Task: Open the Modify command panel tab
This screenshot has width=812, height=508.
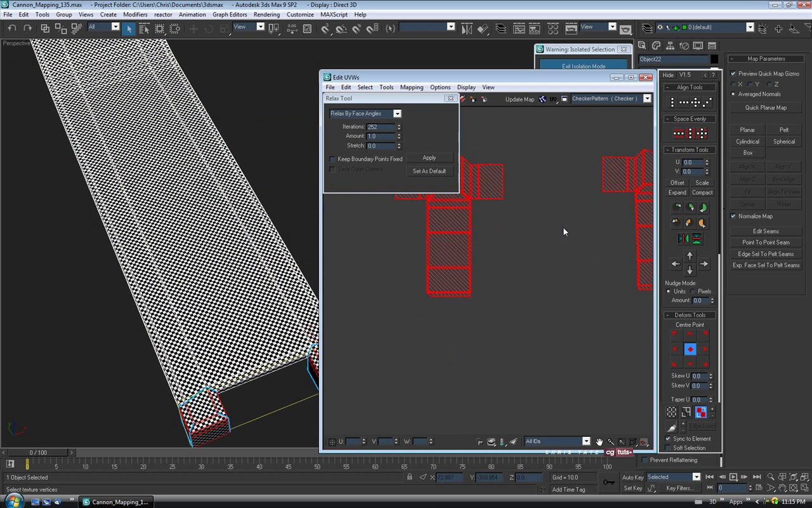Action: (x=656, y=46)
